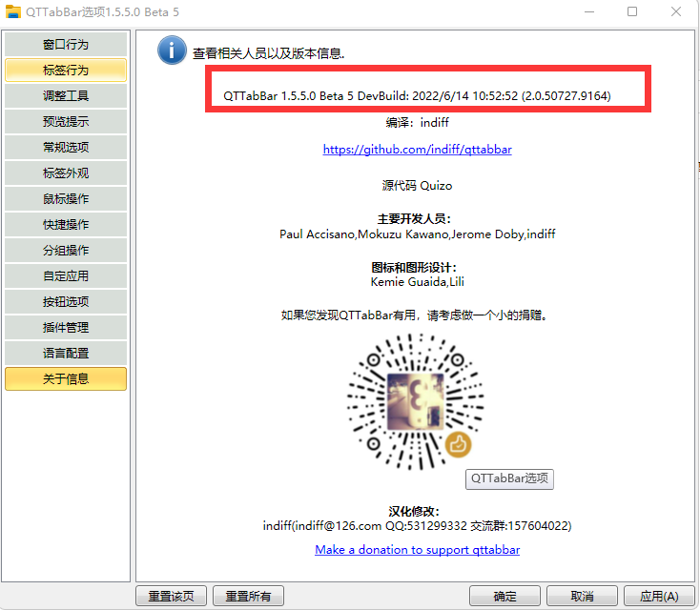The image size is (700, 610).
Task: Click the donation QR code image
Action: click(x=416, y=401)
